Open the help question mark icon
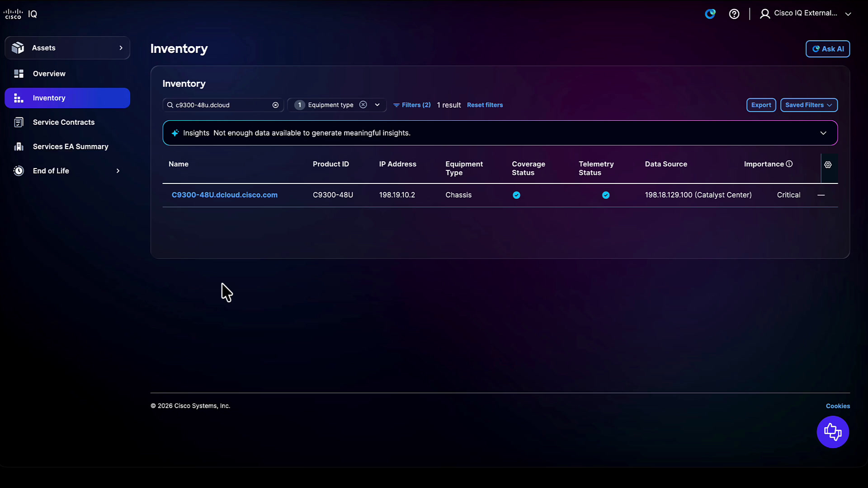 click(x=734, y=14)
